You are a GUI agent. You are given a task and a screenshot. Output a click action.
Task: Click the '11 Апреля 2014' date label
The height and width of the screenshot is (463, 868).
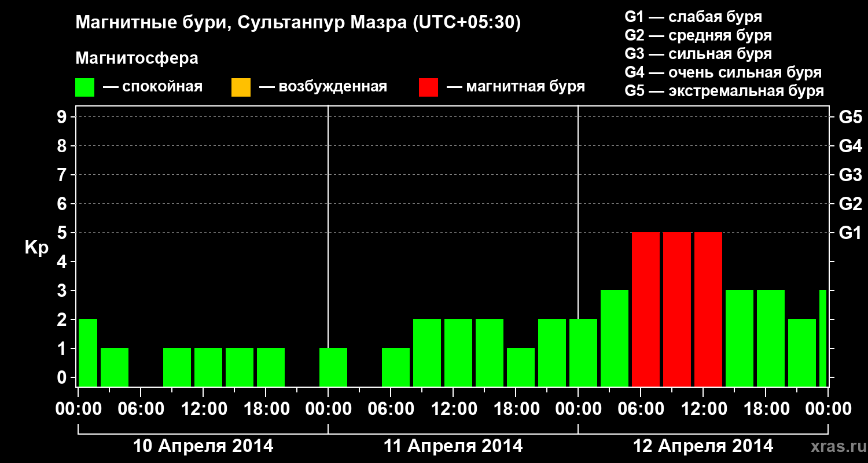tap(453, 446)
